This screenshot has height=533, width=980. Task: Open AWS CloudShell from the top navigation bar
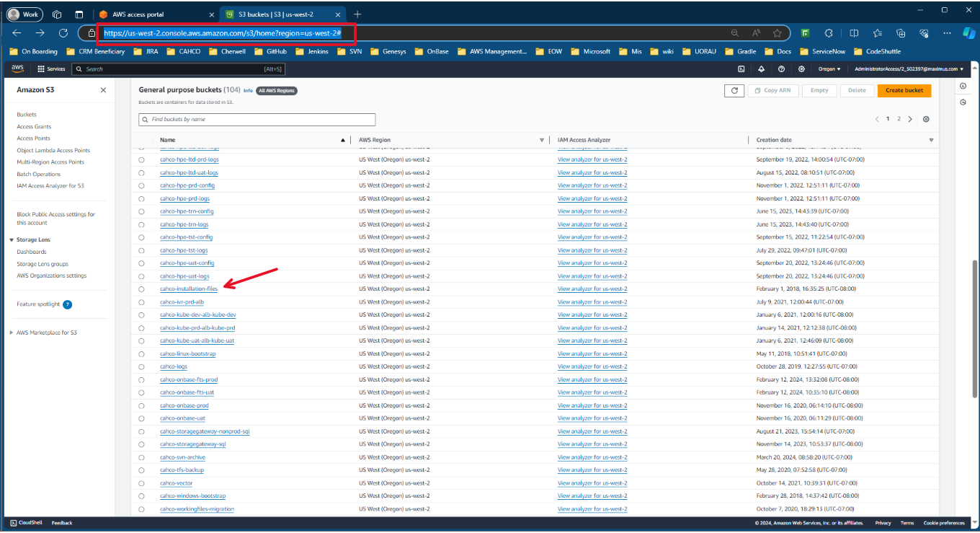741,69
